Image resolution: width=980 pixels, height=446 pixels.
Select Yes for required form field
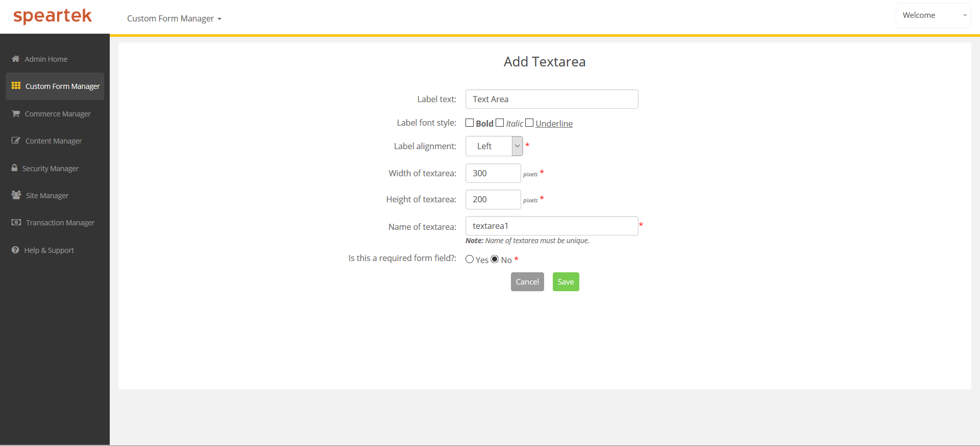470,259
